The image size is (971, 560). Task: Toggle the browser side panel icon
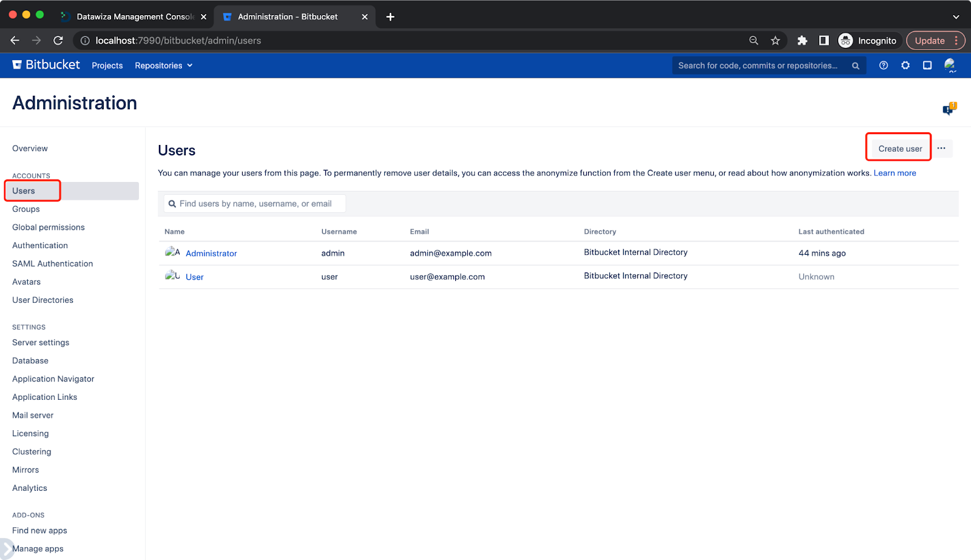tap(824, 41)
